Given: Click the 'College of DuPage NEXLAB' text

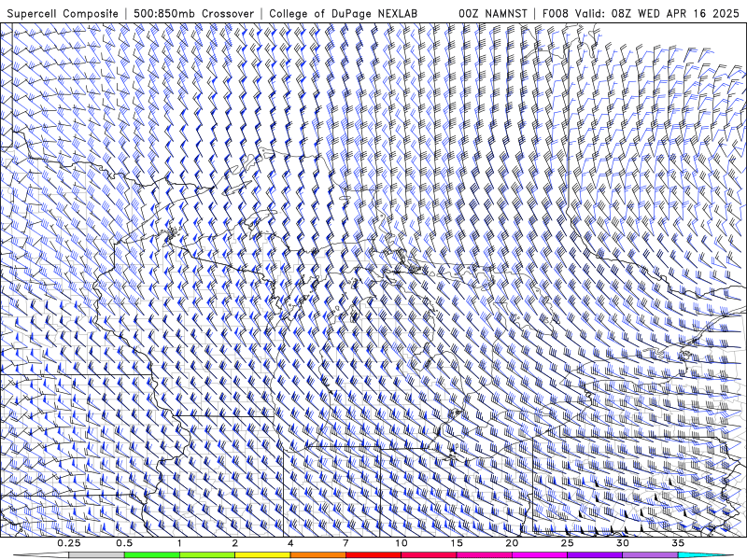Looking at the screenshot, I should [x=343, y=14].
